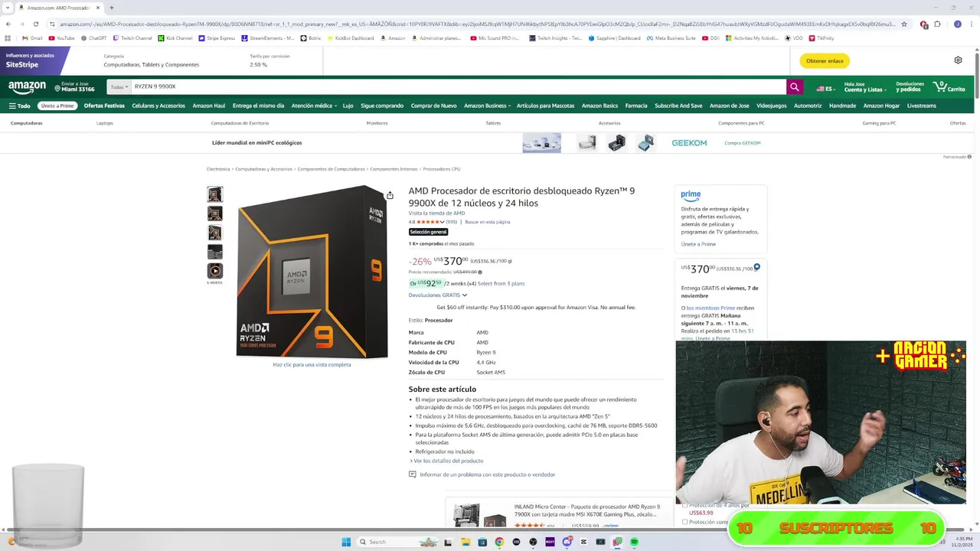Image resolution: width=980 pixels, height=551 pixels.
Task: Click the price info icon beside Precio recomendado
Action: click(x=480, y=272)
